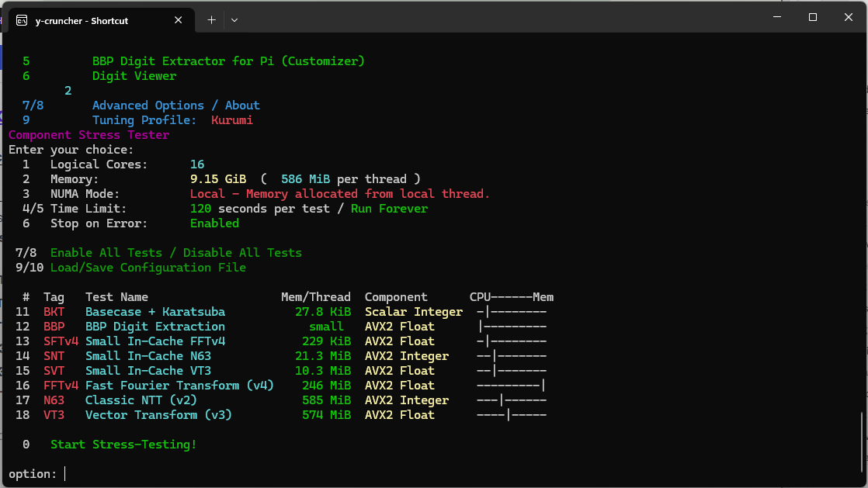Close the y-cruncher - Shortcut tab
This screenshot has width=868, height=488.
coord(179,20)
